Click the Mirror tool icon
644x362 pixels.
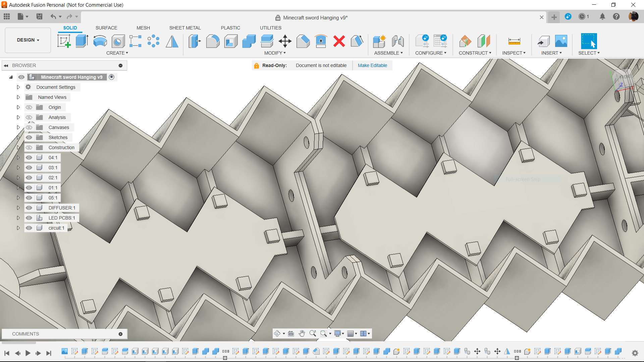click(x=172, y=41)
